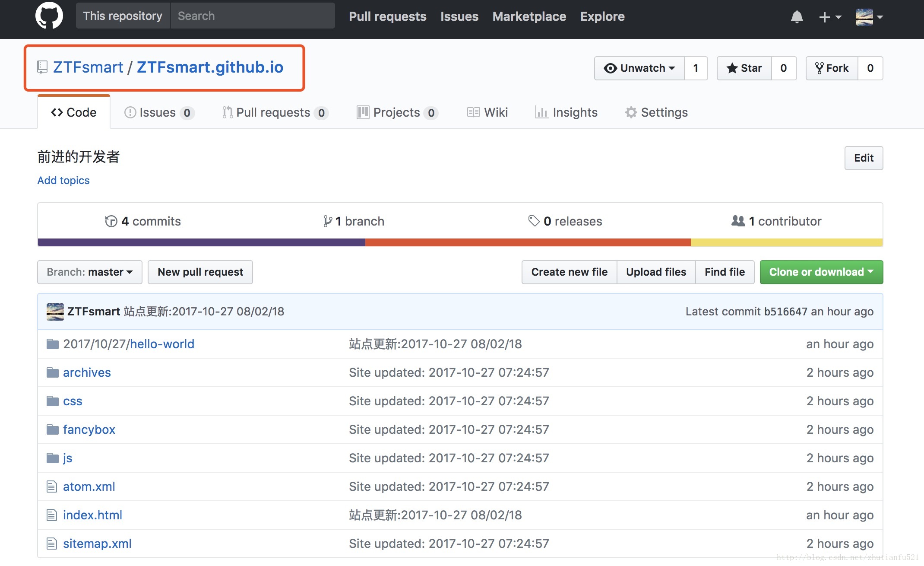Open the Projects tab
Viewport: 924px width, 566px height.
[x=398, y=112]
